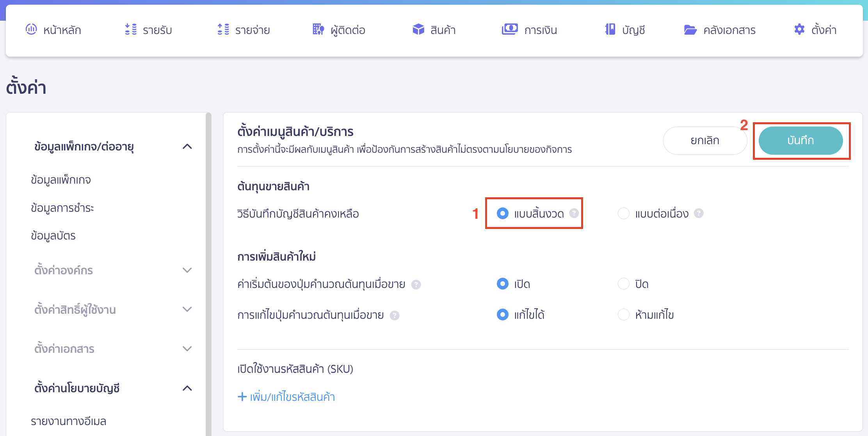Open the ผู้ติดต่อ menu label
This screenshot has width=868, height=436.
[348, 30]
